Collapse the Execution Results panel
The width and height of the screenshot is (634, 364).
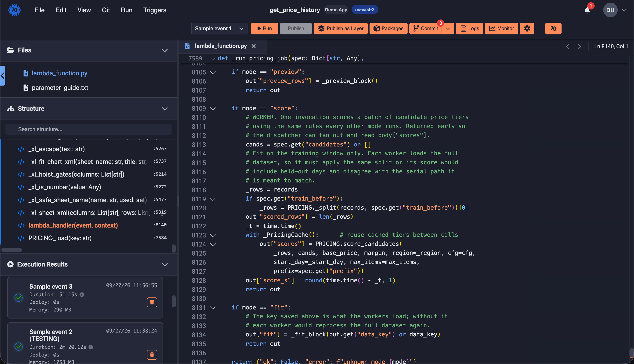164,264
